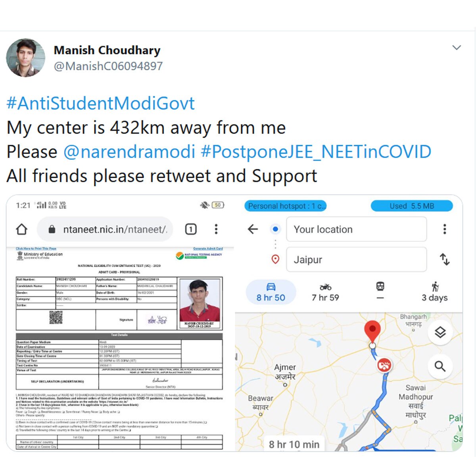Screen dimensions: 476x476
Task: Edit the Jaipur destination field
Action: coord(356,260)
